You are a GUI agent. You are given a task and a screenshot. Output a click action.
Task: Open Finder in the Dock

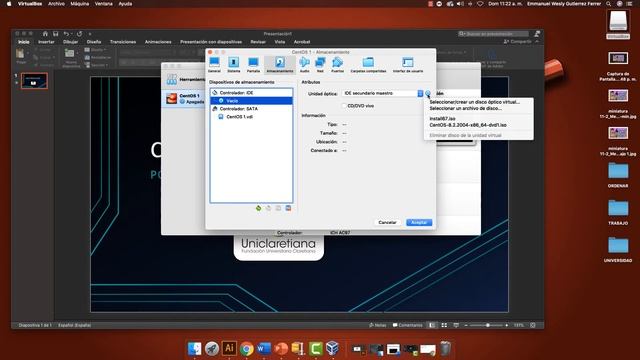[x=195, y=349]
